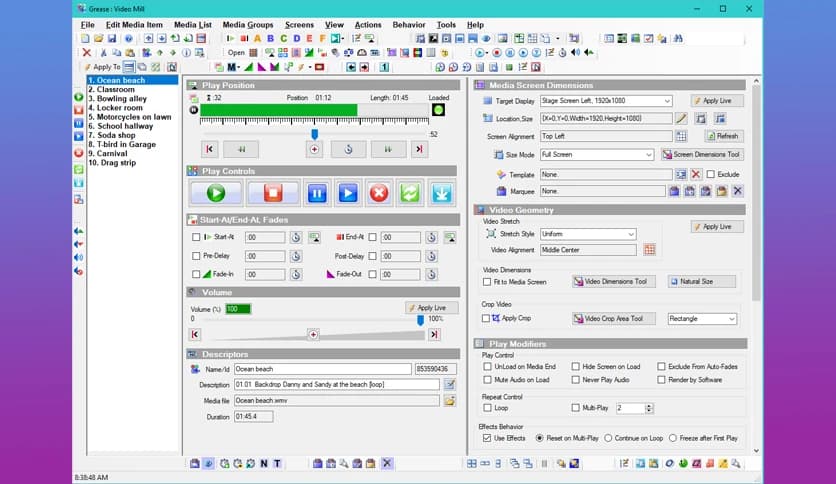Open the Screen Dimensions Tool
836x484 pixels.
click(x=702, y=155)
